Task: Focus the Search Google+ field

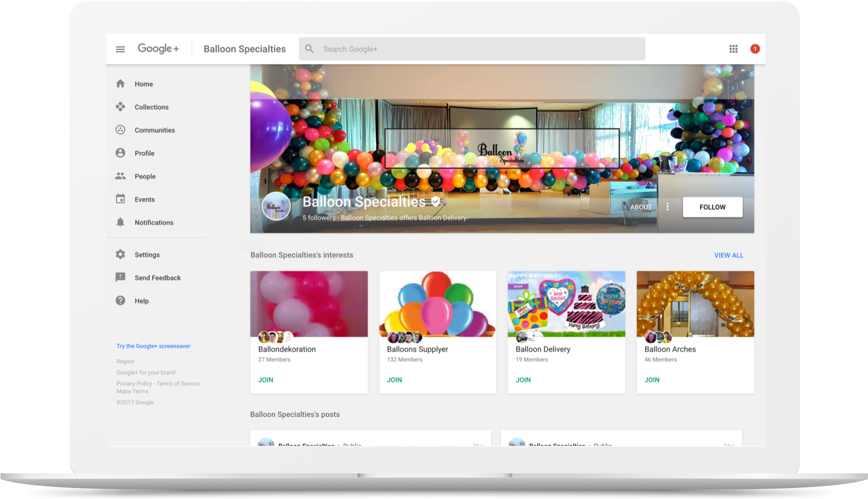Action: coord(472,49)
